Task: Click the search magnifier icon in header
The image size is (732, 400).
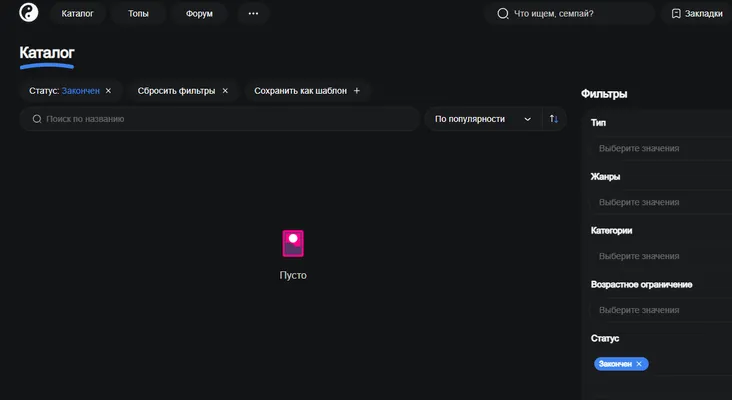Action: [502, 14]
